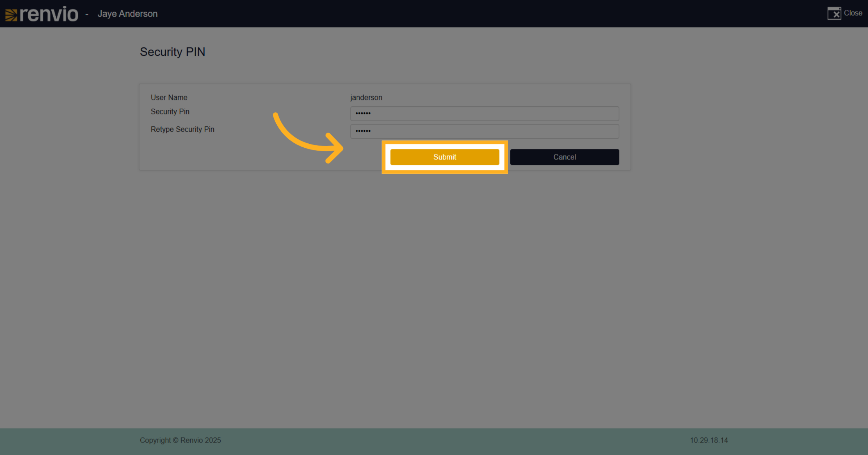Click the X box icon beside Close
This screenshot has height=455, width=868.
[834, 13]
